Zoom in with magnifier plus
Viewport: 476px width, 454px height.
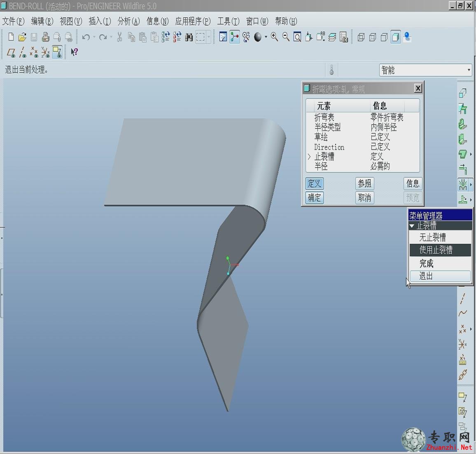[274, 37]
